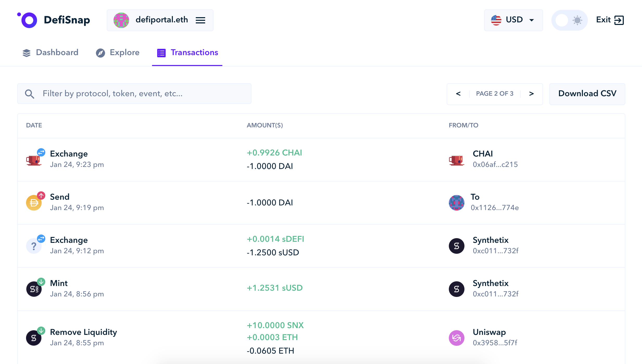Click the DAI coin icon on Send row
This screenshot has width=642, height=364.
click(x=34, y=203)
